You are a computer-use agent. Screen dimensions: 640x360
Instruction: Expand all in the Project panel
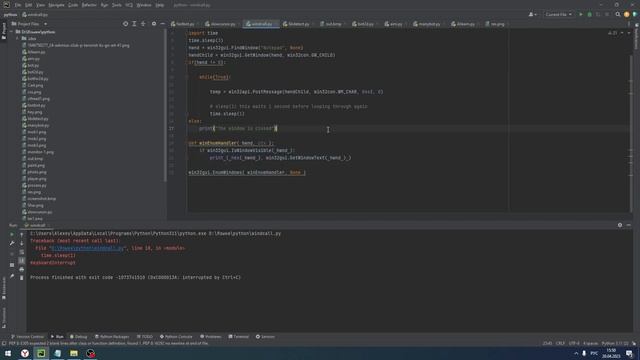134,24
